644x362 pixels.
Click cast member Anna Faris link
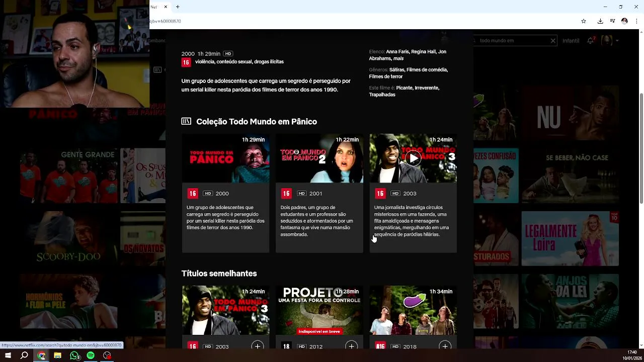click(397, 52)
